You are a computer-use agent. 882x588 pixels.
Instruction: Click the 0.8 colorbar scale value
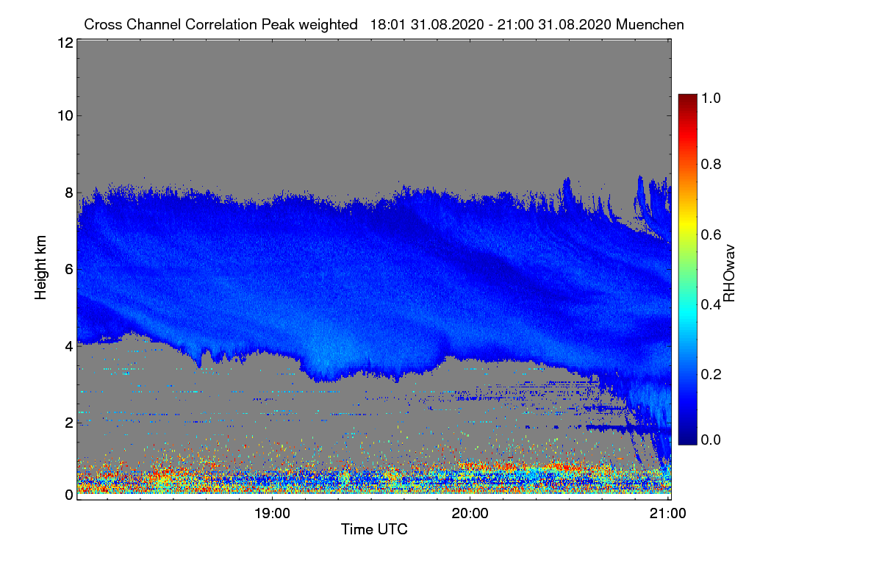(x=712, y=164)
